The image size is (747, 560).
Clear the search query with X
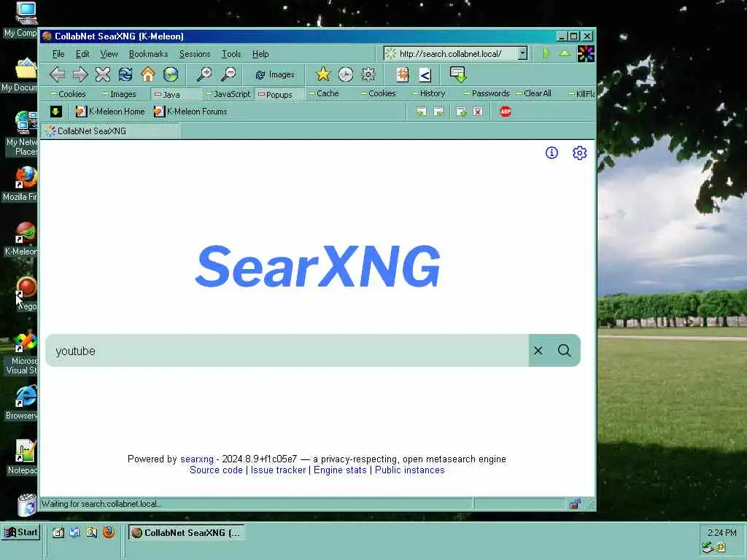click(x=538, y=351)
